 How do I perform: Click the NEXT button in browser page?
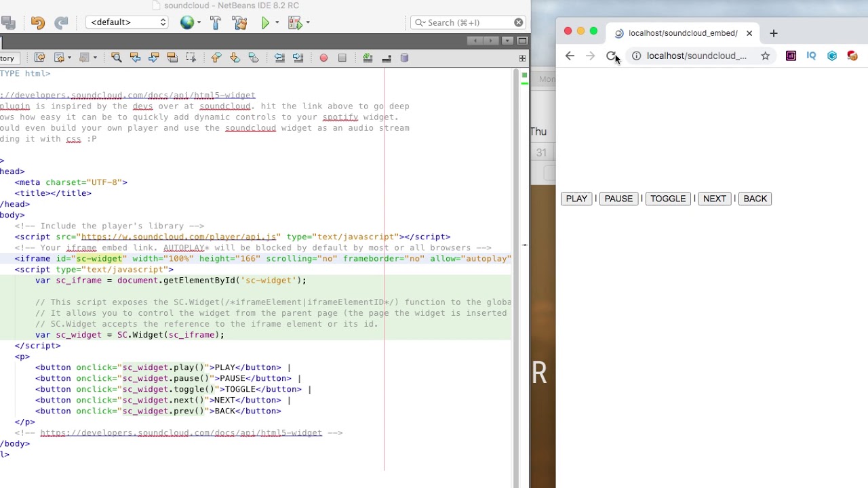click(715, 199)
